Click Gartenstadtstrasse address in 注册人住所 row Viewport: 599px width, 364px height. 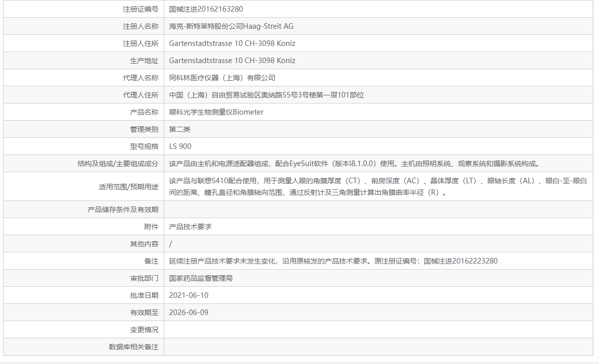point(232,43)
